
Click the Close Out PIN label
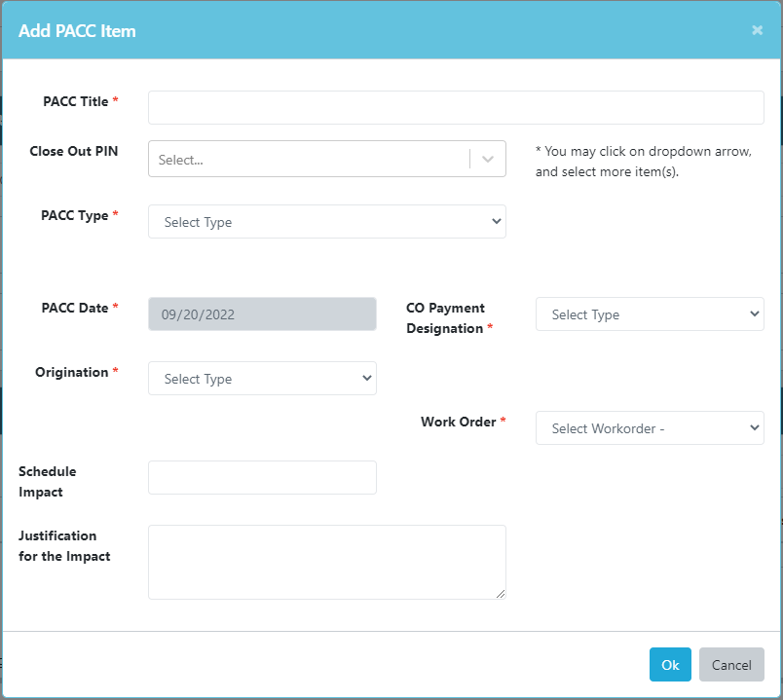point(74,151)
